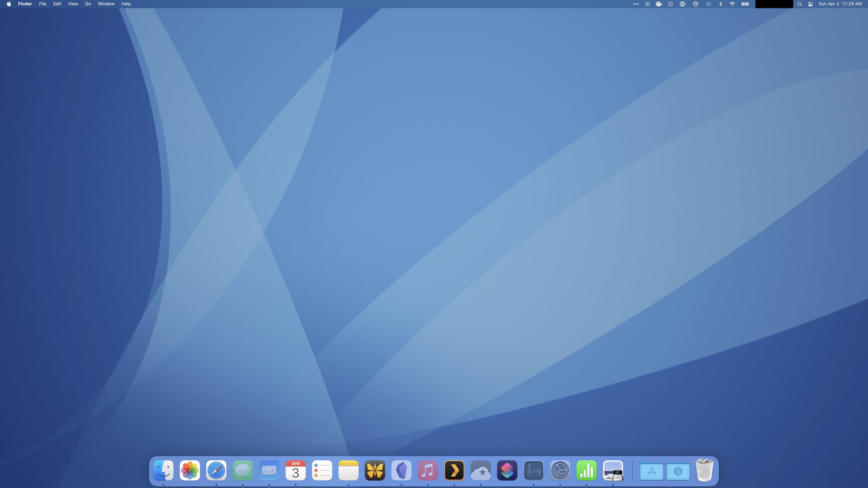Open Wi-Fi status in the menu bar
The height and width of the screenshot is (488, 868).
pos(732,4)
